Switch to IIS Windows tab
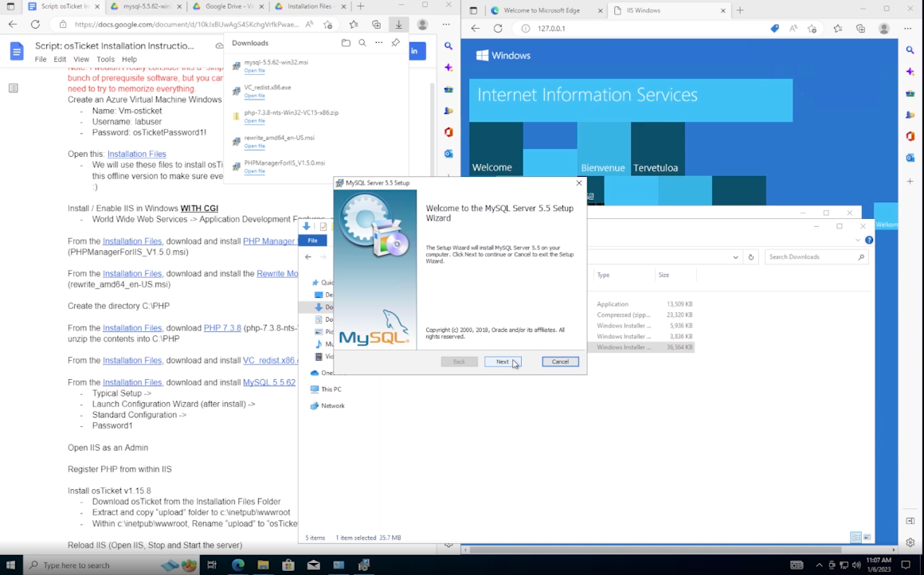Screen dimensions: 924x575 (x=669, y=10)
